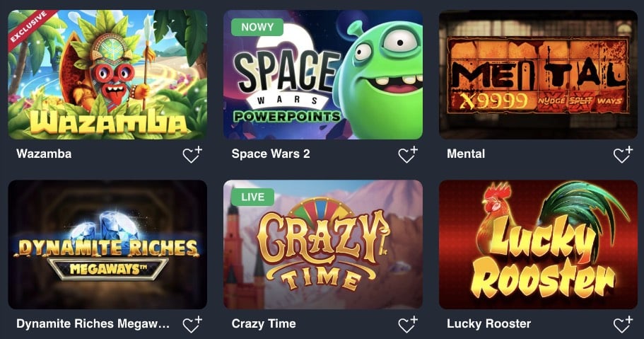Open the Wazamba game thumbnail
Viewport: 644px width, 339px height.
[x=107, y=74]
